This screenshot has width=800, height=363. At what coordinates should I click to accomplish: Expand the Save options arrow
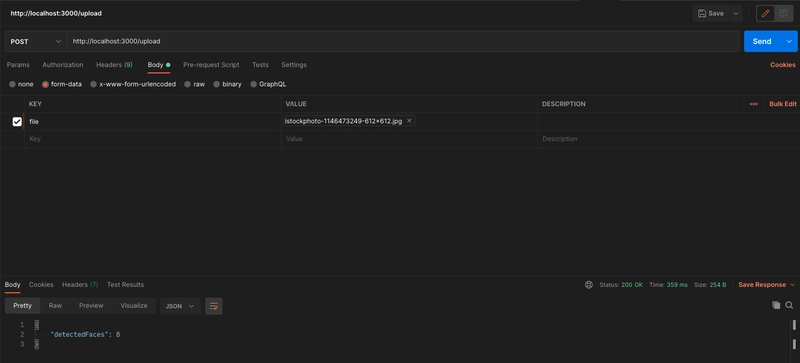(736, 14)
